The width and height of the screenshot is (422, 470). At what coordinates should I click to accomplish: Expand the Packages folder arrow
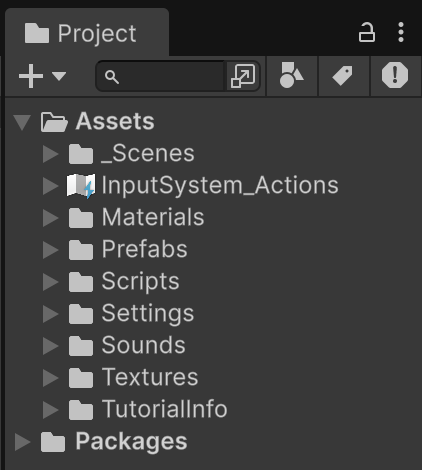click(x=23, y=442)
